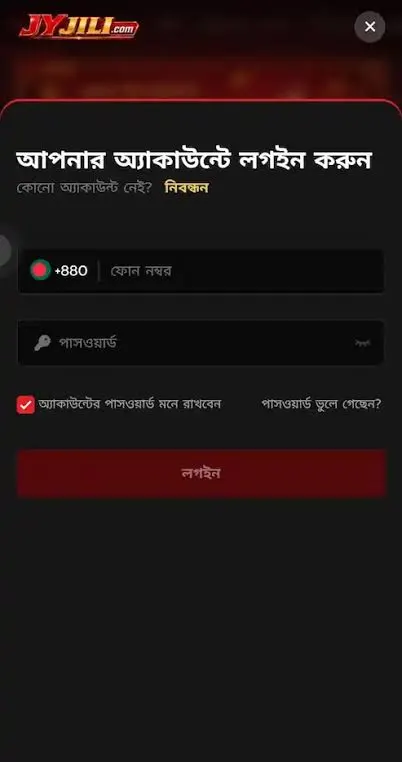
Task: Click the empty dark area below the login button
Action: coord(201,627)
